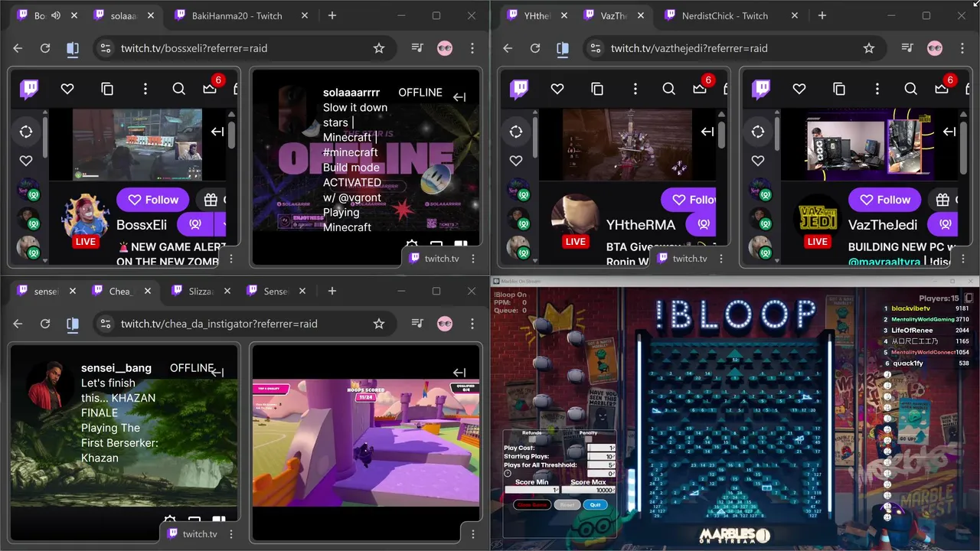
Task: Open new tab in bossxeli window
Action: pos(332,15)
